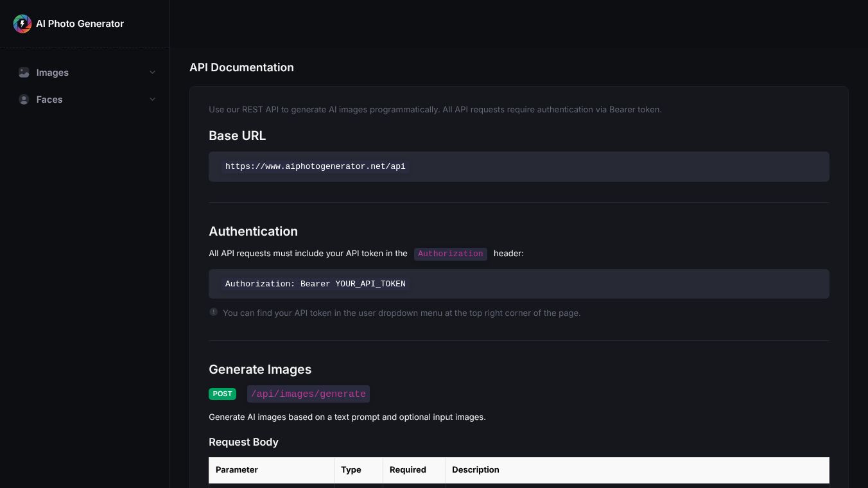Viewport: 868px width, 488px height.
Task: Click the AI Photo Generator logo icon
Action: pos(22,24)
